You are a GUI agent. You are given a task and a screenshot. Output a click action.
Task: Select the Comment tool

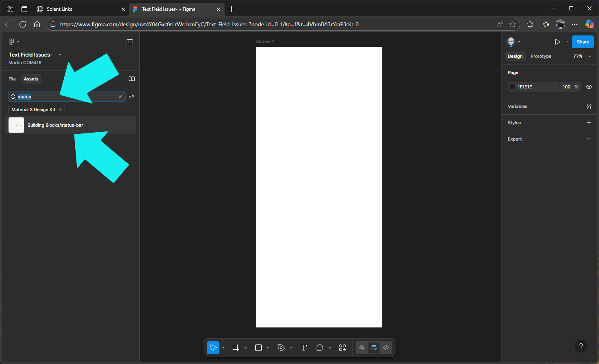tap(319, 348)
